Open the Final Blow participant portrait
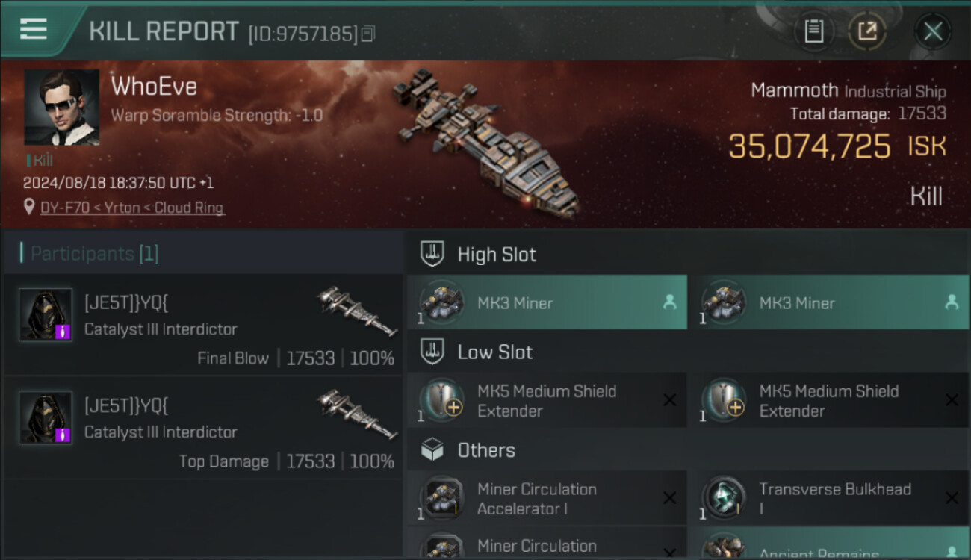 pos(46,315)
